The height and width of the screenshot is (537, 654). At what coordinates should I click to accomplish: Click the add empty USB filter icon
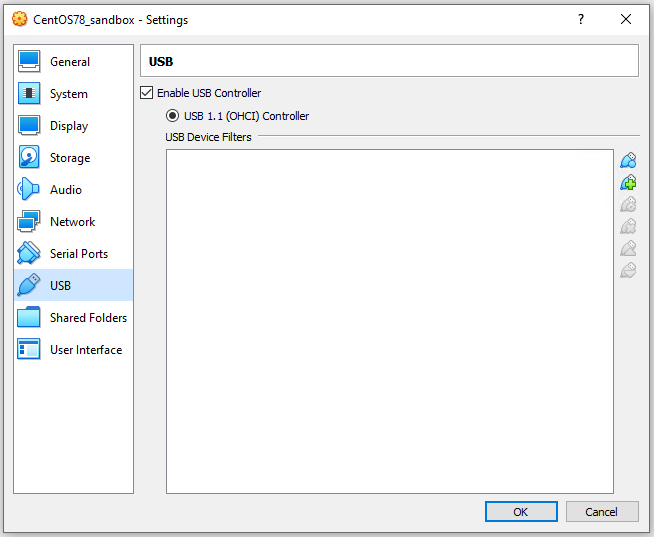coord(628,161)
